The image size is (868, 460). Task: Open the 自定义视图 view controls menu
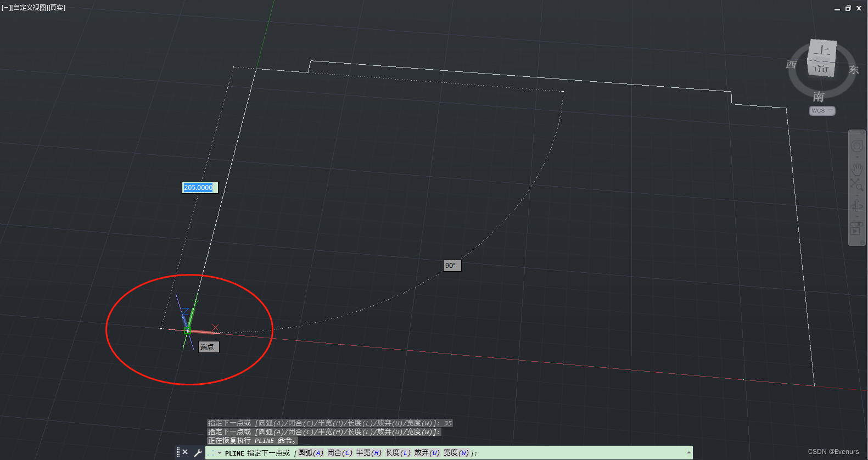coord(29,8)
